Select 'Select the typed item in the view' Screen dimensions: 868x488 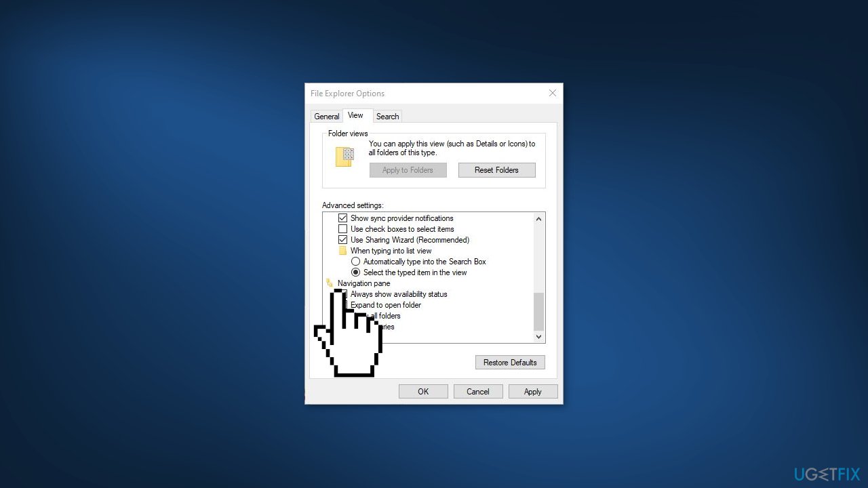(355, 272)
